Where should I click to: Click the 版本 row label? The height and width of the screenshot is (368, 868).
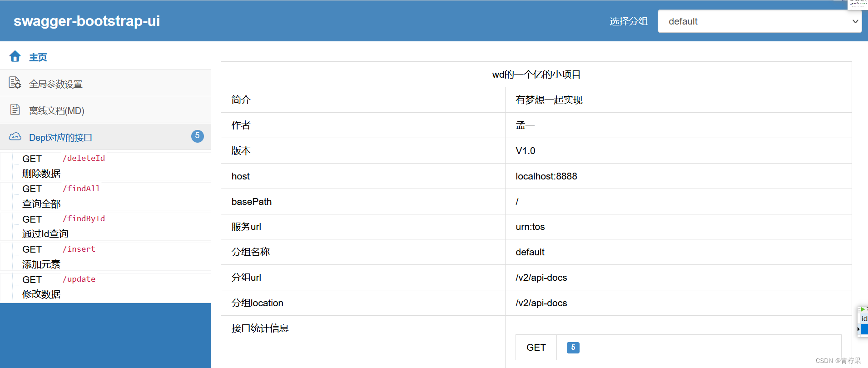tap(241, 151)
